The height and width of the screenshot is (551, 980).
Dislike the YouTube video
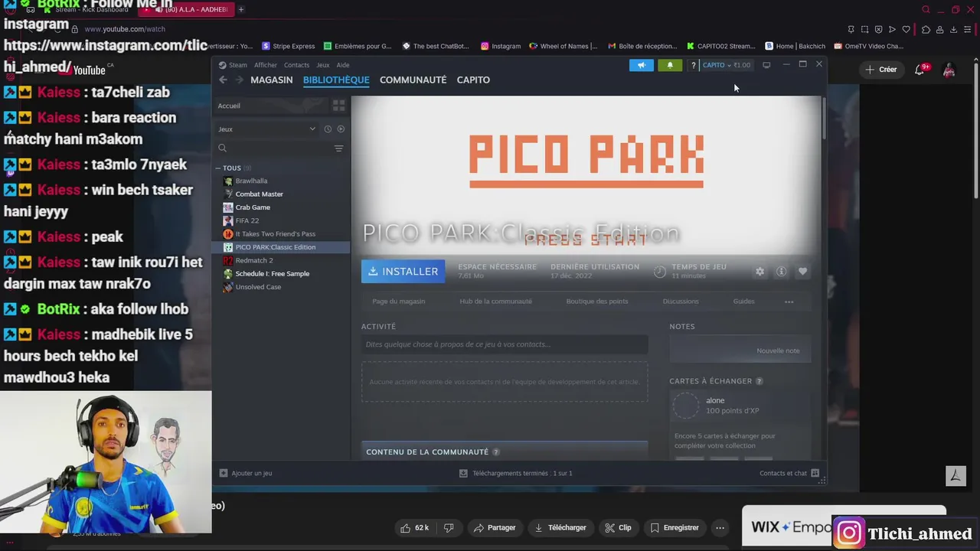tap(449, 527)
